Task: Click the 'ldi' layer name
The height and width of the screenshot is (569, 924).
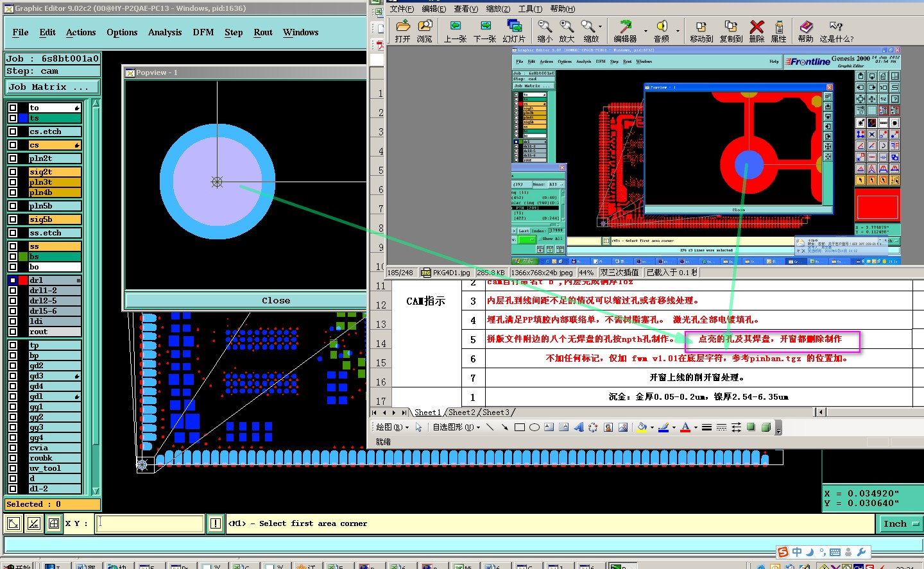Action: click(55, 321)
